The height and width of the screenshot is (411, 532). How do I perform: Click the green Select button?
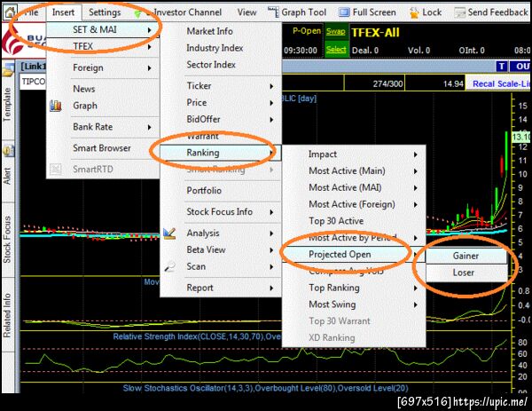(x=336, y=50)
